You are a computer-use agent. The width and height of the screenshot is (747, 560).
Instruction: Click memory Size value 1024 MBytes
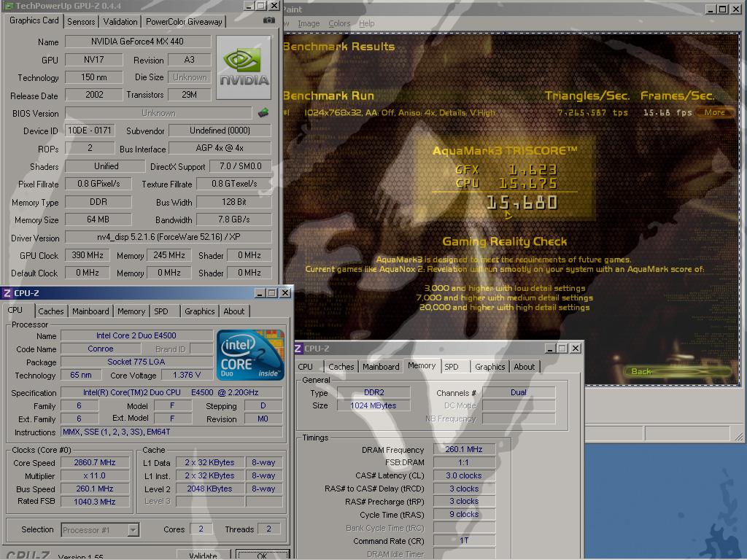[373, 405]
